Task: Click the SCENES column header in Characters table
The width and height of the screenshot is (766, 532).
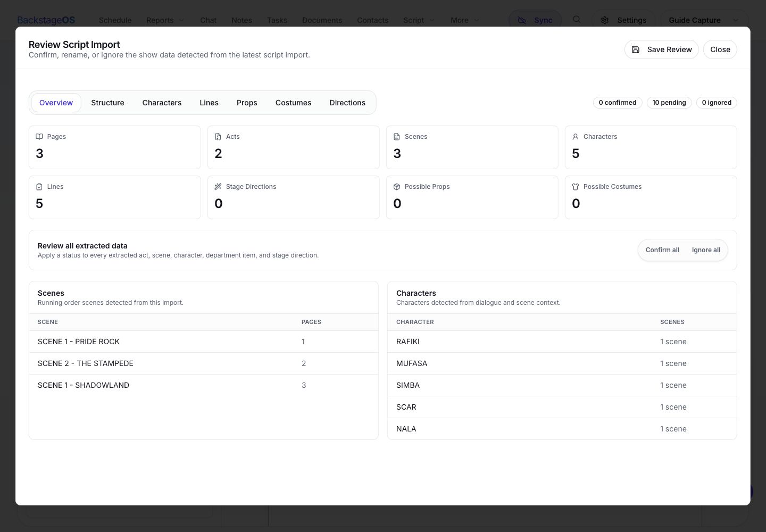Action: pyautogui.click(x=672, y=322)
